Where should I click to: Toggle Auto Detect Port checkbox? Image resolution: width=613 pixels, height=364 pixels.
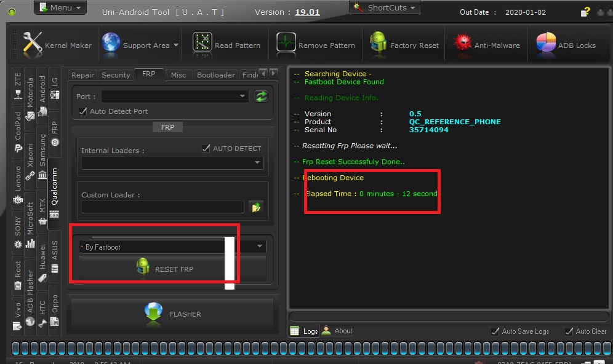[83, 111]
